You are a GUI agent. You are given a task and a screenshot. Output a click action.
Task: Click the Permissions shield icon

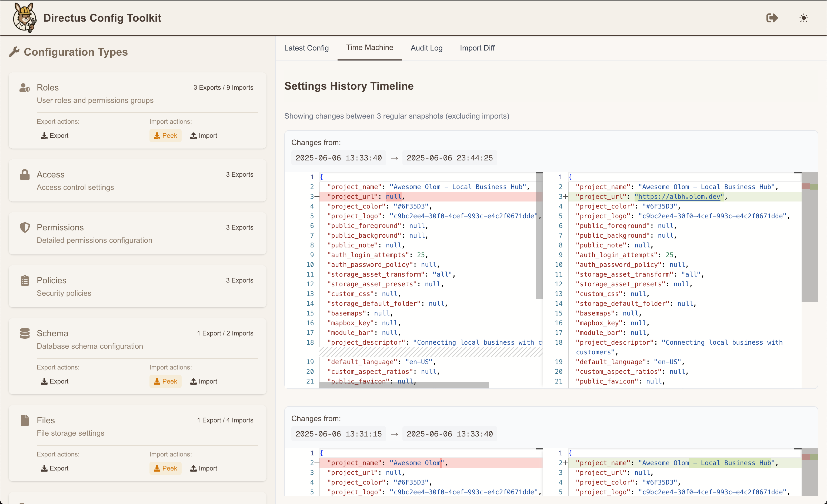point(25,228)
